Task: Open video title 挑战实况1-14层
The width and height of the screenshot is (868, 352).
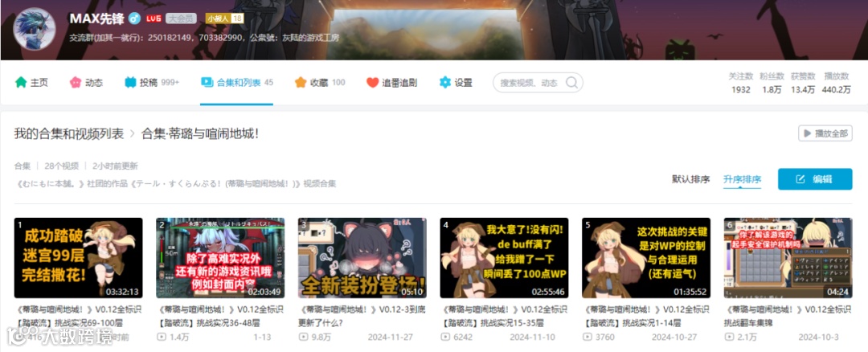Action: (646, 316)
